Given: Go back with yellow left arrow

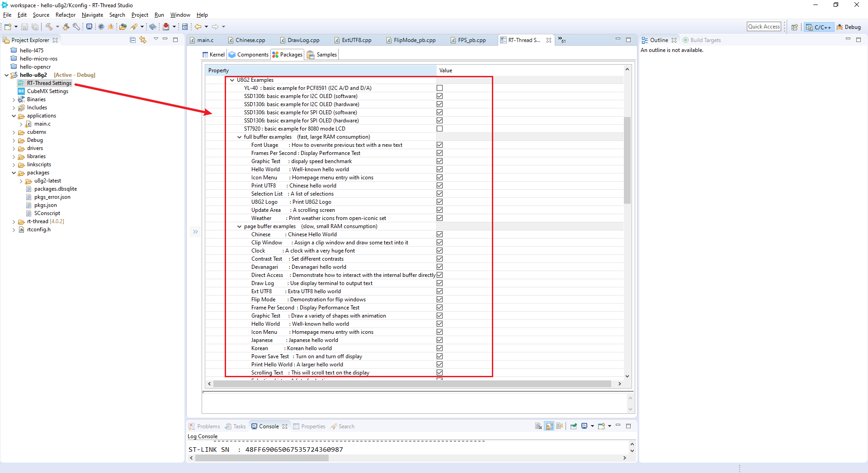Looking at the screenshot, I should click(198, 27).
